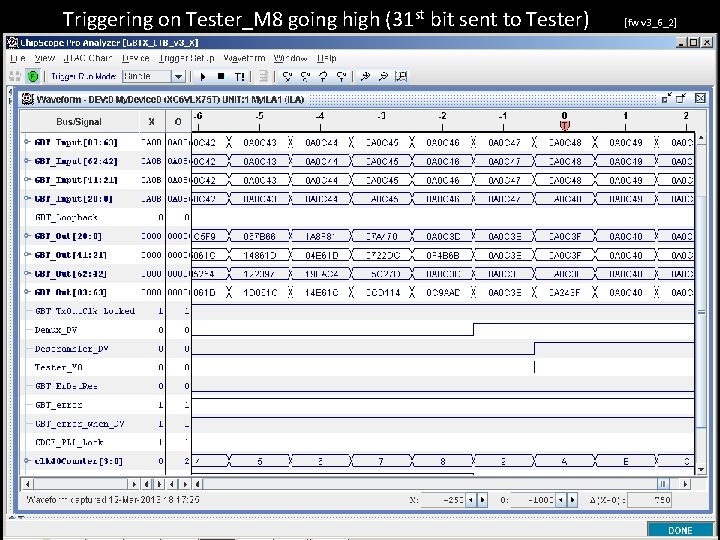Open the Trigger Setup menu
Viewport: 720px width, 540px height.
(186, 58)
